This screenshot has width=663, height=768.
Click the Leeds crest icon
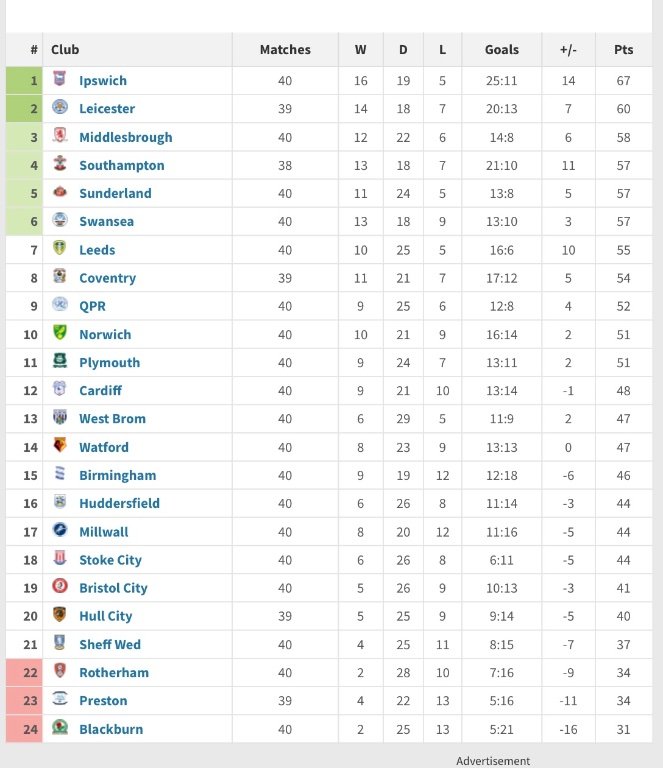tap(60, 248)
